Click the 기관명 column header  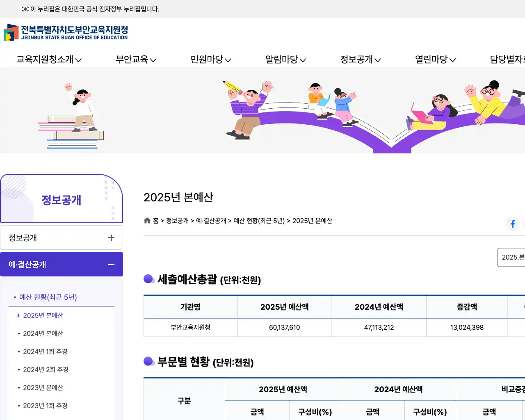(190, 307)
